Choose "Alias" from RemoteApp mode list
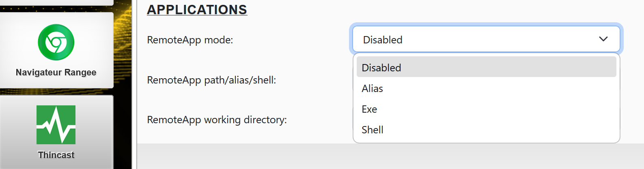Screen dimensions: 644x169 (x=373, y=88)
